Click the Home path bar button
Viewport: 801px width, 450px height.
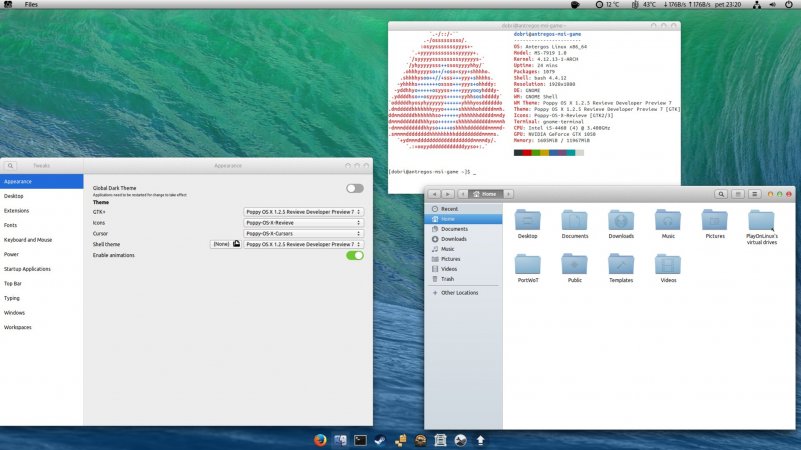485,194
